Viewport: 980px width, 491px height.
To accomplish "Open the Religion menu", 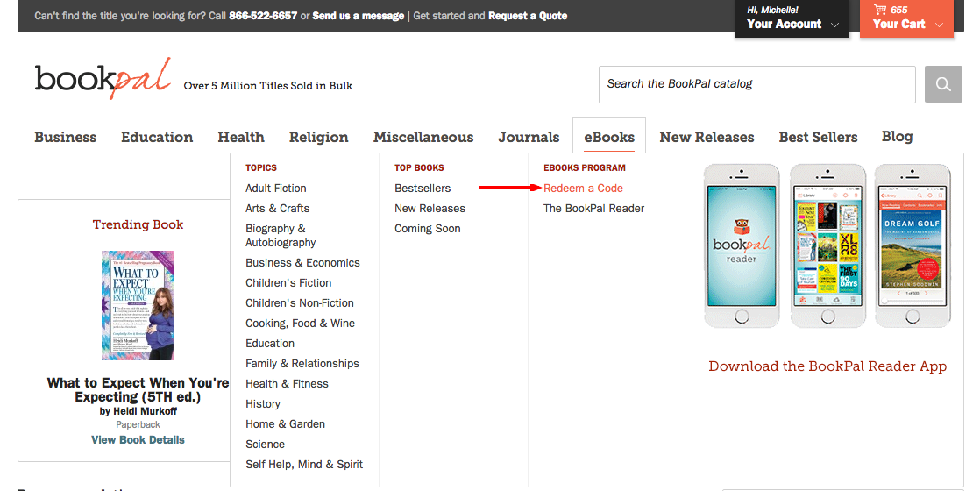I will (319, 137).
